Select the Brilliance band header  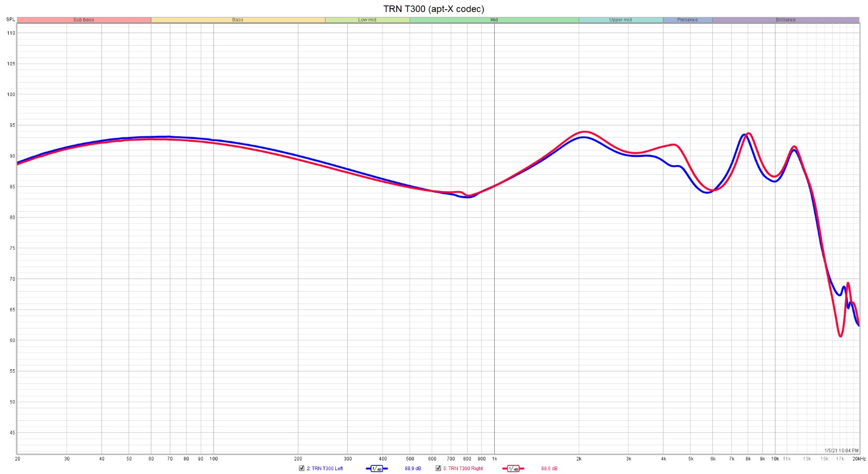click(786, 20)
